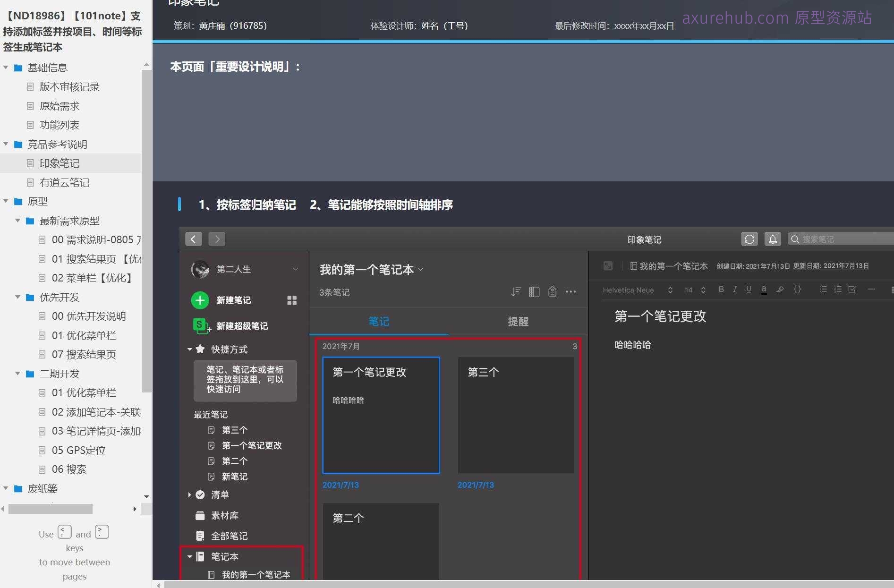Click the page tree vertical scrollbar
894x588 pixels.
tap(146, 231)
